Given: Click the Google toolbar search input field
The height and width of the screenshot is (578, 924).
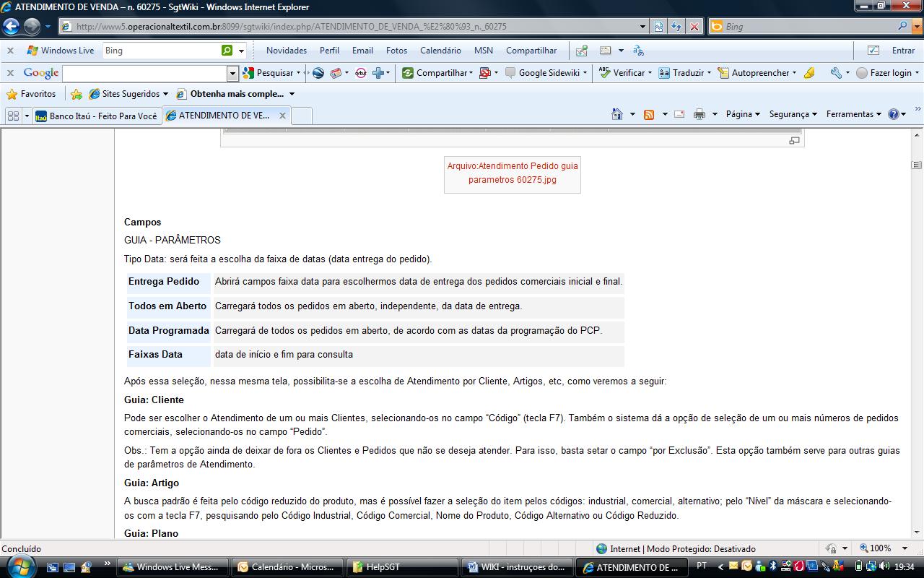Looking at the screenshot, I should coord(144,73).
